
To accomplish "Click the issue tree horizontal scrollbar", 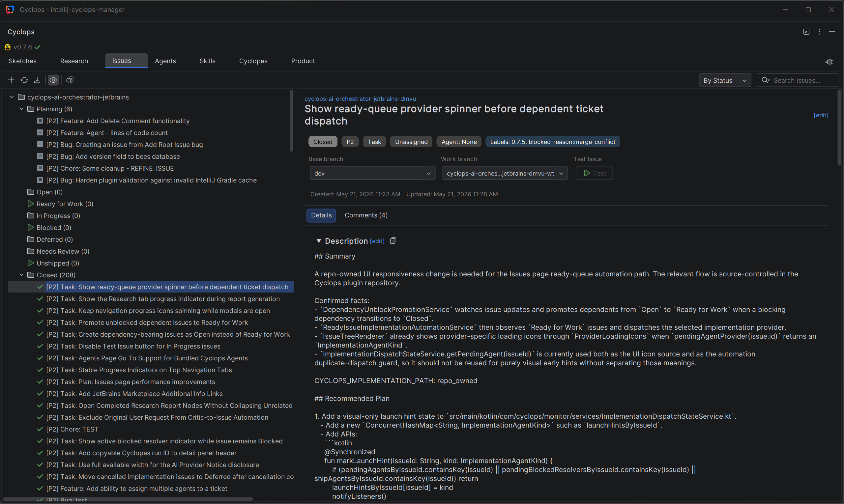I will point(128,499).
